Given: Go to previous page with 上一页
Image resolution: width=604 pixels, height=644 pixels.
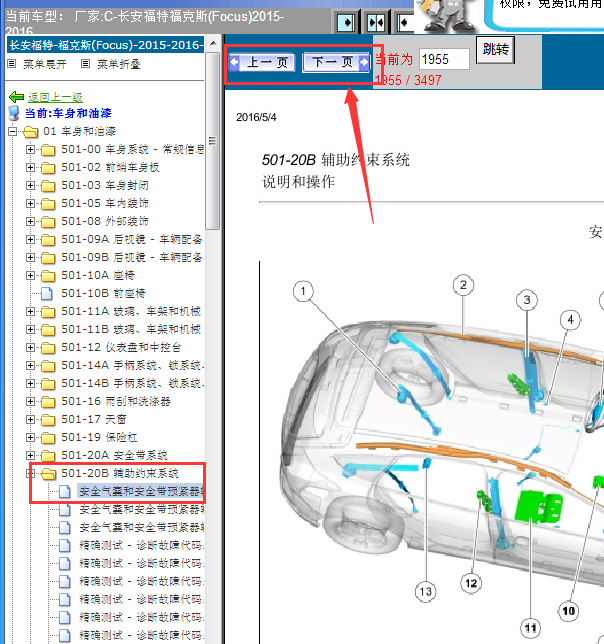Looking at the screenshot, I should (x=262, y=62).
